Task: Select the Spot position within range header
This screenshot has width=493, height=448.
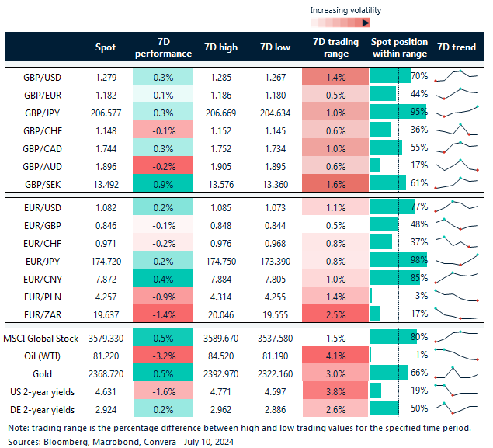Action: coord(399,47)
